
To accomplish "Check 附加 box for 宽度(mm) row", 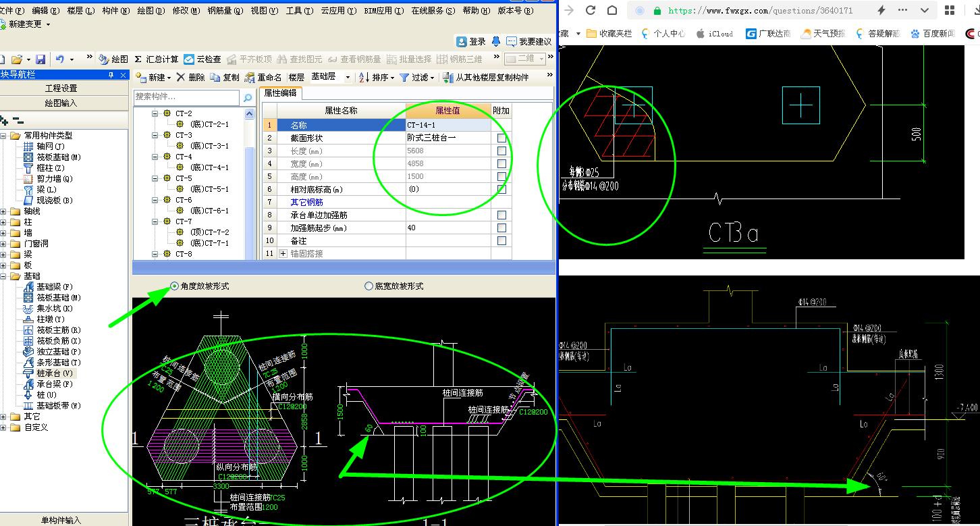I will (x=501, y=163).
